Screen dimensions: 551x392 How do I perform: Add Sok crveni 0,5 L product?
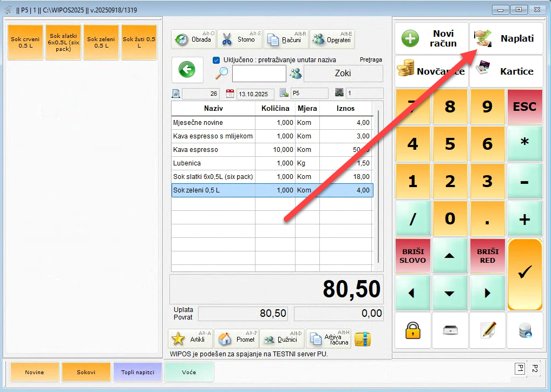(27, 42)
